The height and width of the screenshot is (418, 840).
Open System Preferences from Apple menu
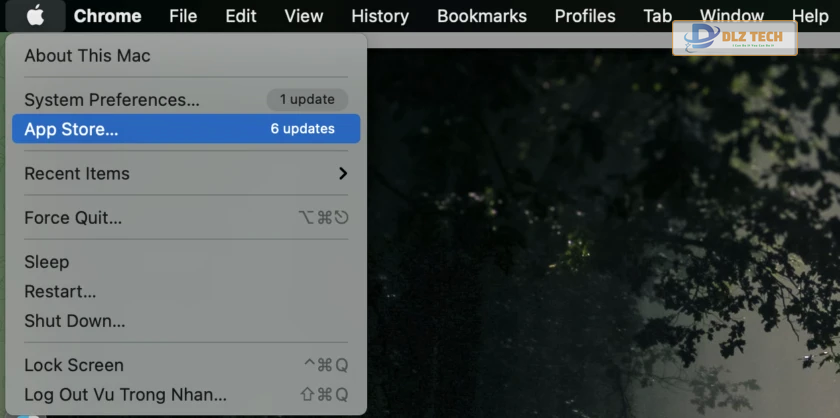186,100
